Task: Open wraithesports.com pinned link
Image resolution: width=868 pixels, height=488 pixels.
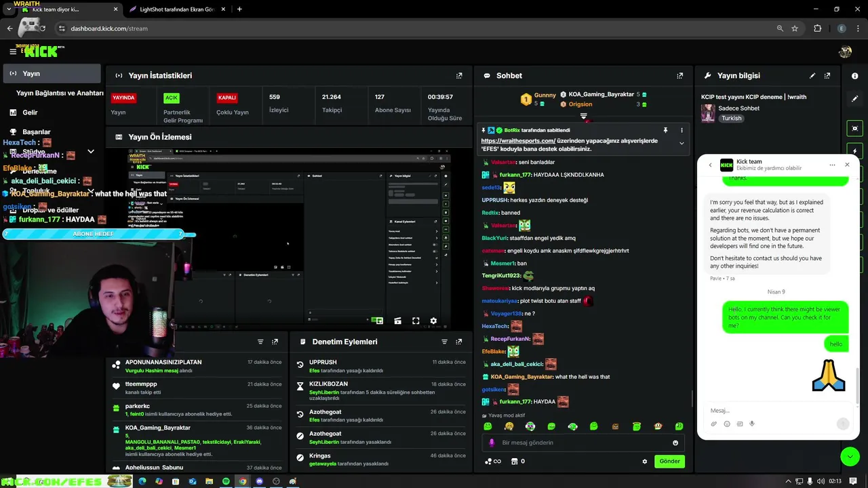Action: pos(518,141)
